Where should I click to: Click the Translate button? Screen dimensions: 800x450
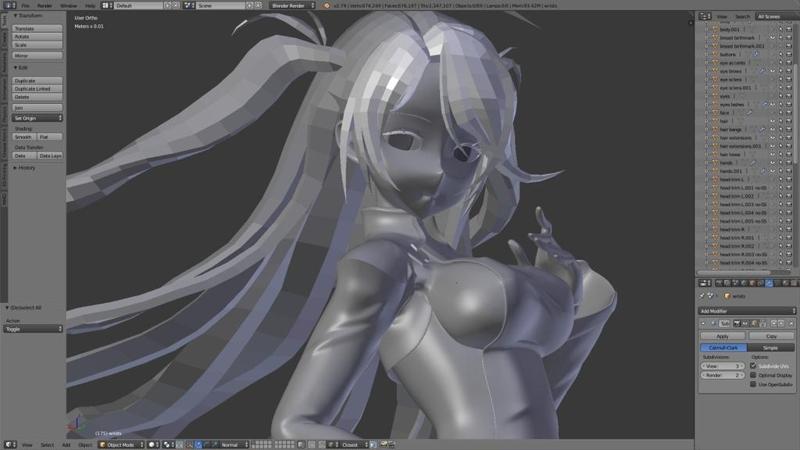[x=37, y=29]
